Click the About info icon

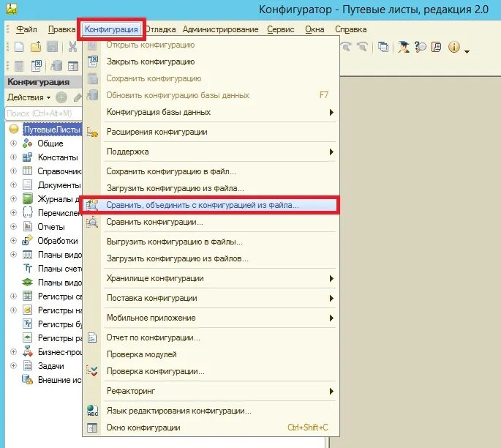[x=453, y=47]
